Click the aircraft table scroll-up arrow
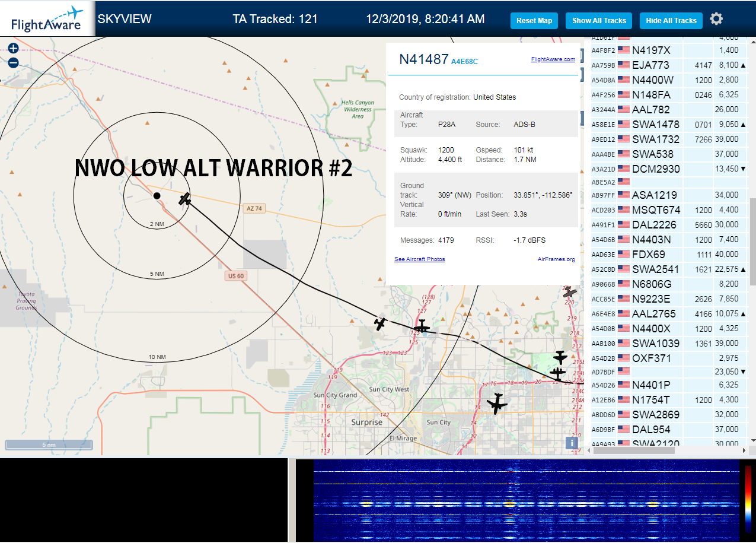 tap(752, 42)
